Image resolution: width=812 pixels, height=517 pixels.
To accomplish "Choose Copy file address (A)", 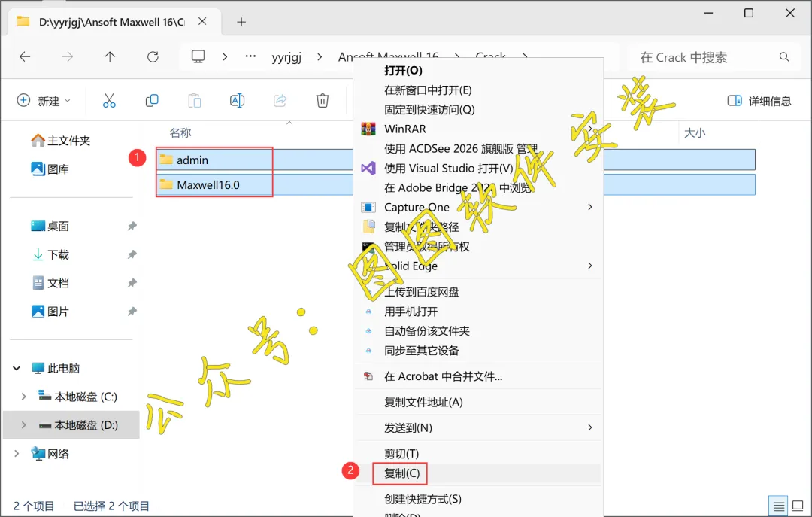I will coord(477,403).
